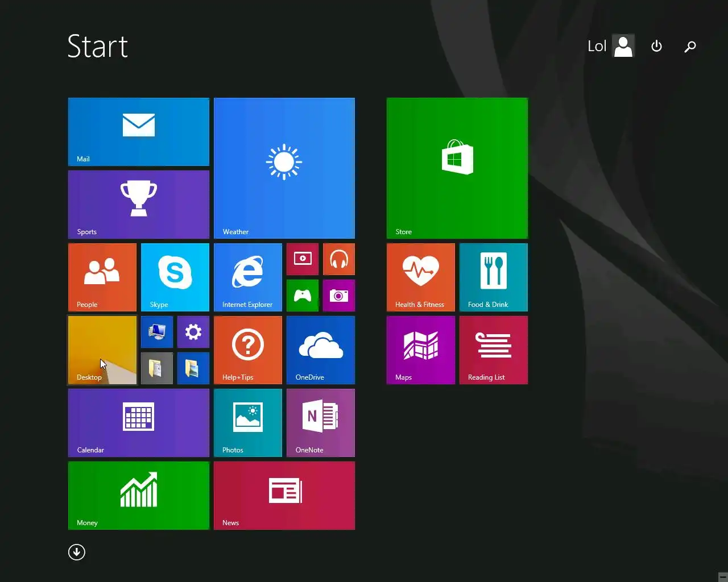Open search with the magnifier icon
This screenshot has height=582, width=728.
pyautogui.click(x=690, y=46)
